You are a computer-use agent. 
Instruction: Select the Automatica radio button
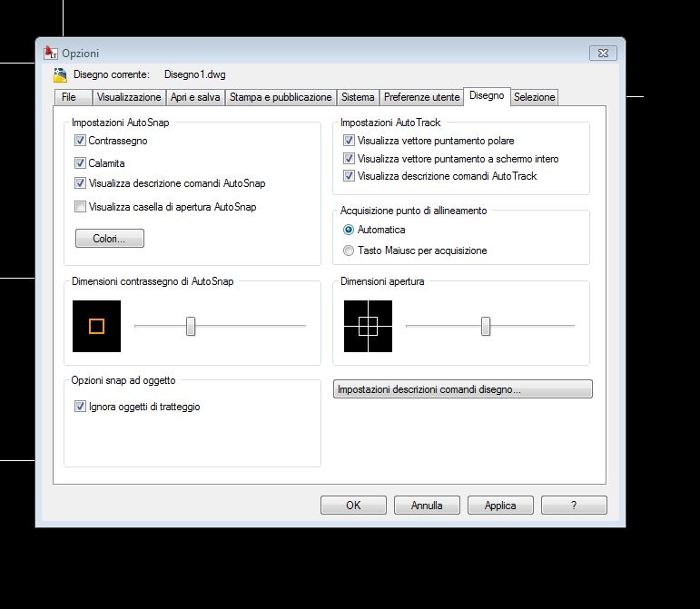point(349,230)
